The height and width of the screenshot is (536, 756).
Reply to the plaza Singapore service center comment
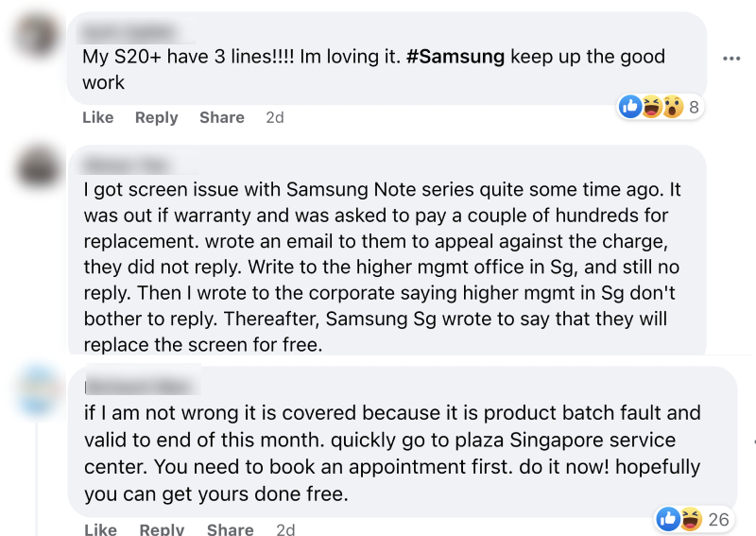[162, 529]
